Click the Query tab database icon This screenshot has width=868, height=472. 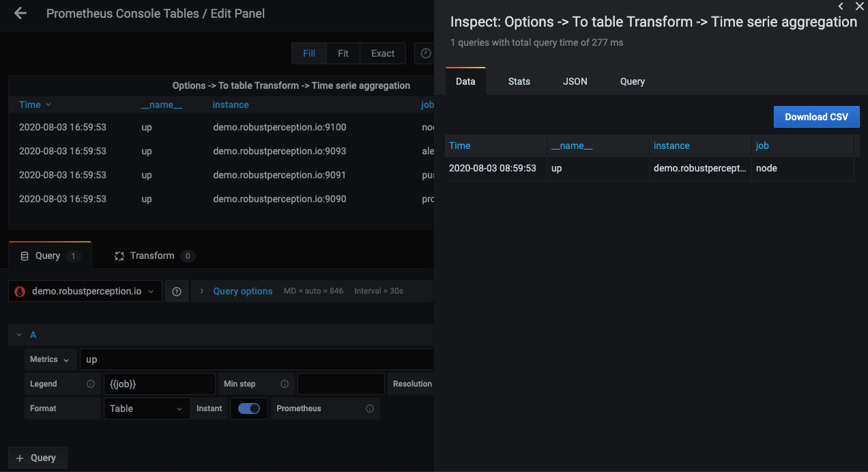[x=25, y=256]
